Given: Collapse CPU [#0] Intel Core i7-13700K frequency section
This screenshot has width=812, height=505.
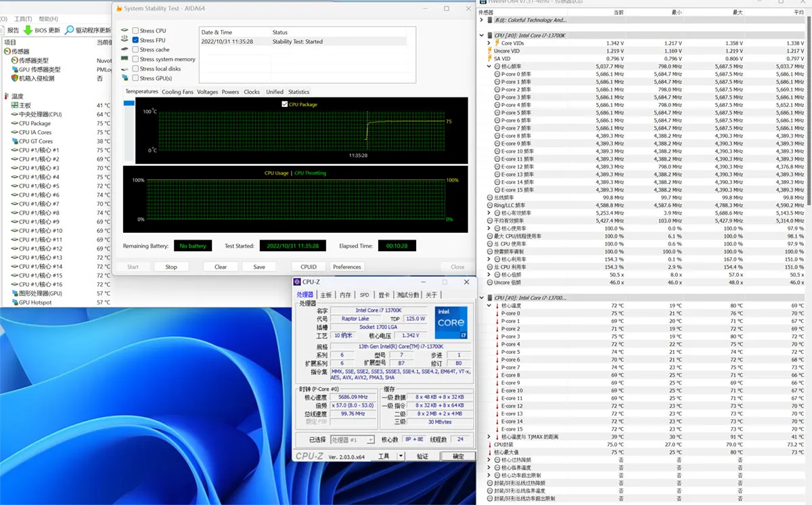Looking at the screenshot, I should pyautogui.click(x=482, y=35).
